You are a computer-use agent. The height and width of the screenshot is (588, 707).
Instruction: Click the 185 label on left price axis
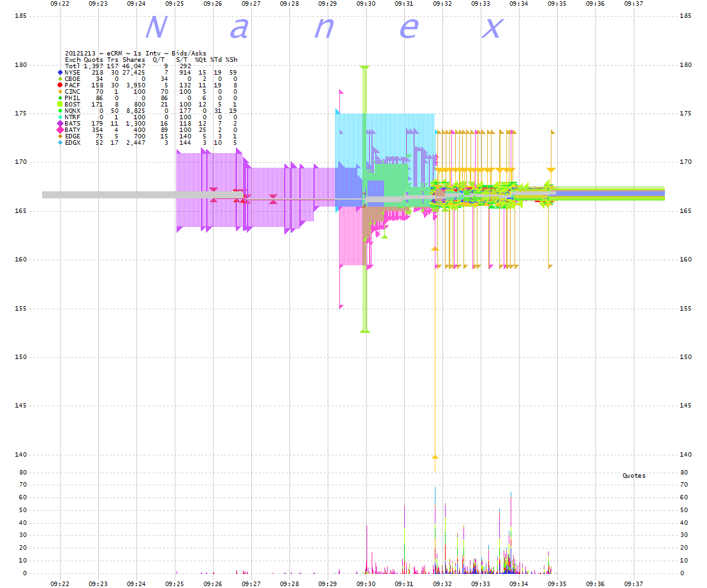pyautogui.click(x=21, y=16)
